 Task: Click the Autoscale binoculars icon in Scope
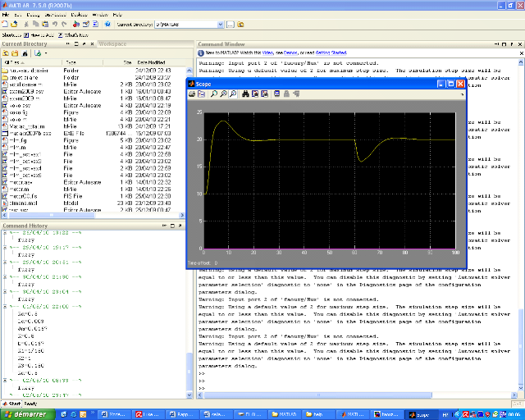coord(244,94)
